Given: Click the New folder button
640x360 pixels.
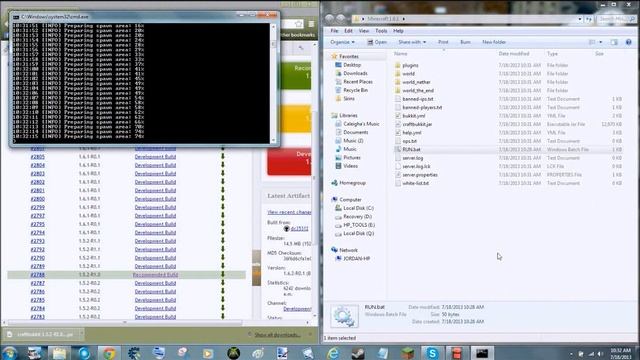Looking at the screenshot, I should (494, 42).
